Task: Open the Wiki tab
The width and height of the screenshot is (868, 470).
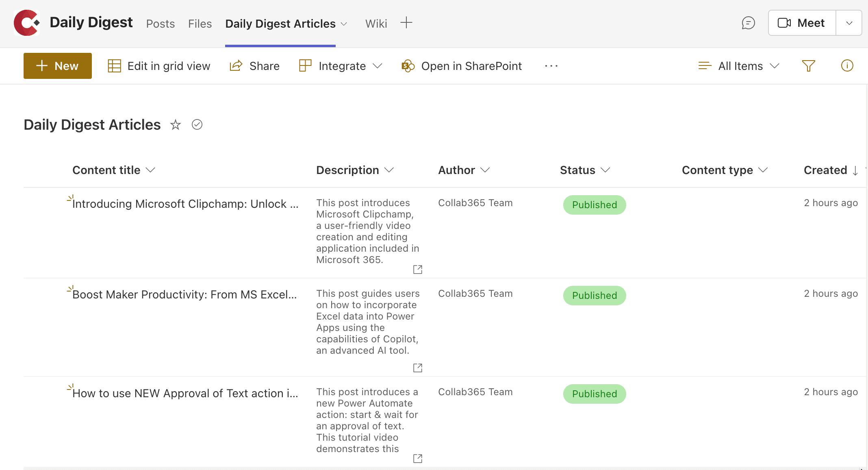Action: 376,23
